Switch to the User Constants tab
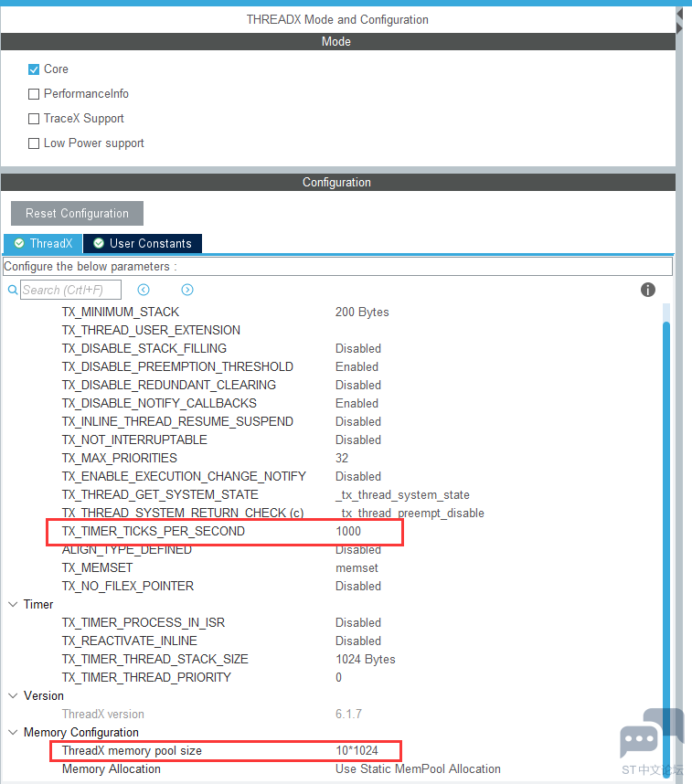 (143, 243)
